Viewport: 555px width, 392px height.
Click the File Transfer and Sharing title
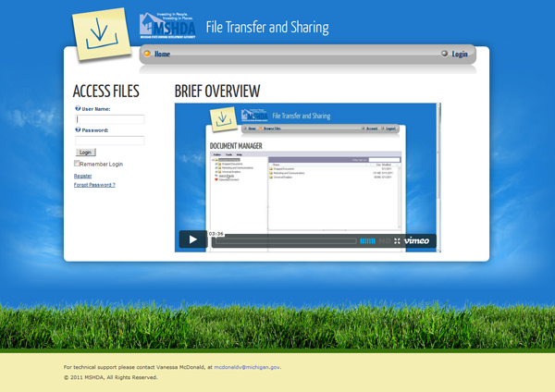267,27
